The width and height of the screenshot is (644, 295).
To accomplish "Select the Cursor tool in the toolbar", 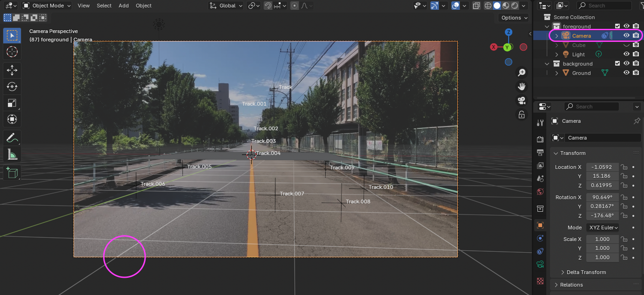I will [12, 52].
